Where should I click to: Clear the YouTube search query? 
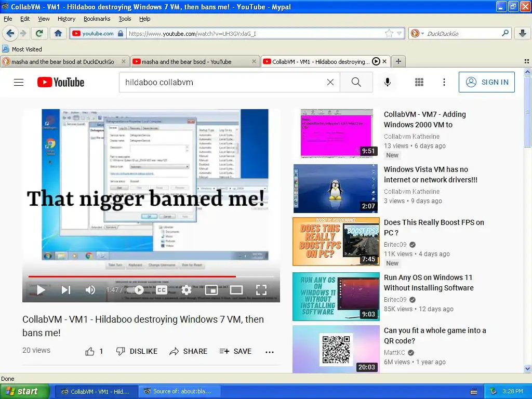tap(330, 82)
